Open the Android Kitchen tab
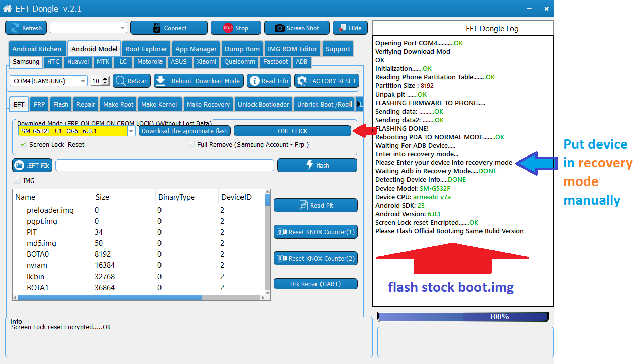 pos(37,49)
